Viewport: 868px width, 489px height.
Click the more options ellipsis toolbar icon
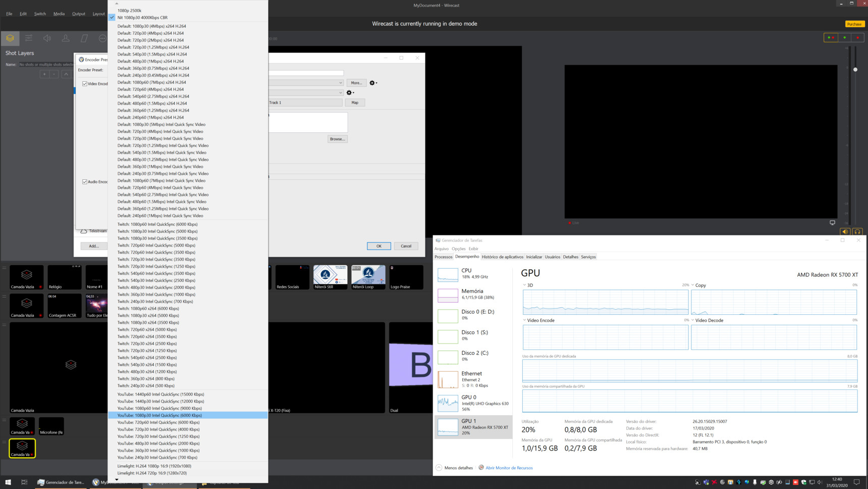pyautogui.click(x=102, y=38)
